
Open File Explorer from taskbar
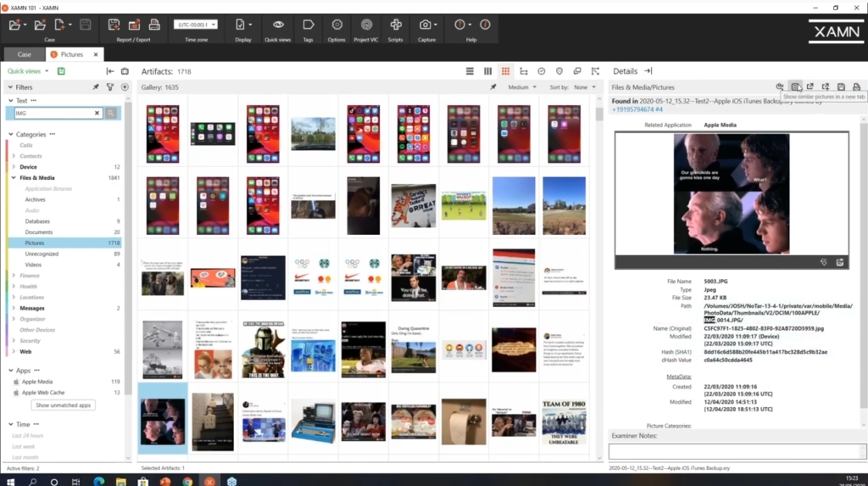pyautogui.click(x=120, y=481)
